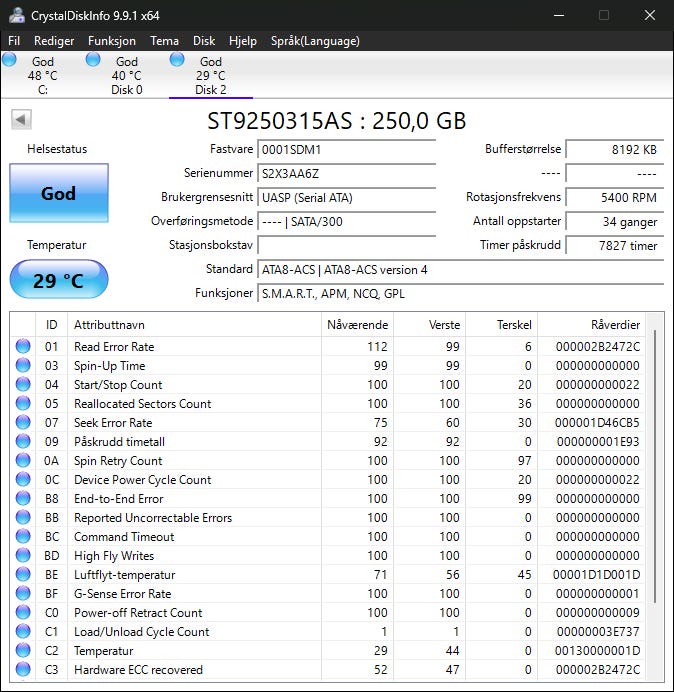Click the 29 °C temperature button

pyautogui.click(x=59, y=280)
